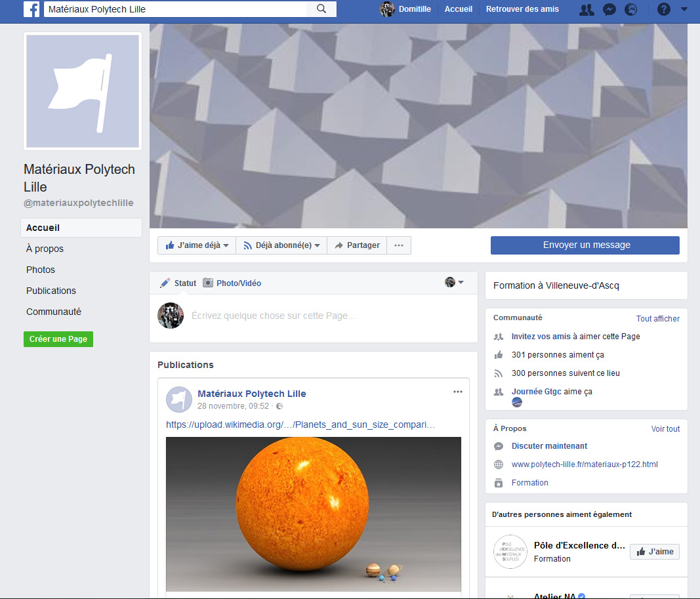Image resolution: width=700 pixels, height=599 pixels.
Task: Open friend requests icon in top bar
Action: 587,9
